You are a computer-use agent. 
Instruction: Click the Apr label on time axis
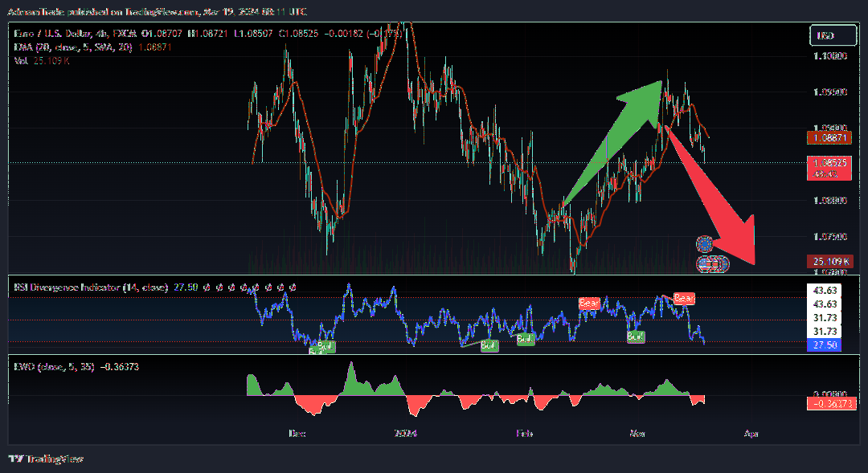pos(751,433)
